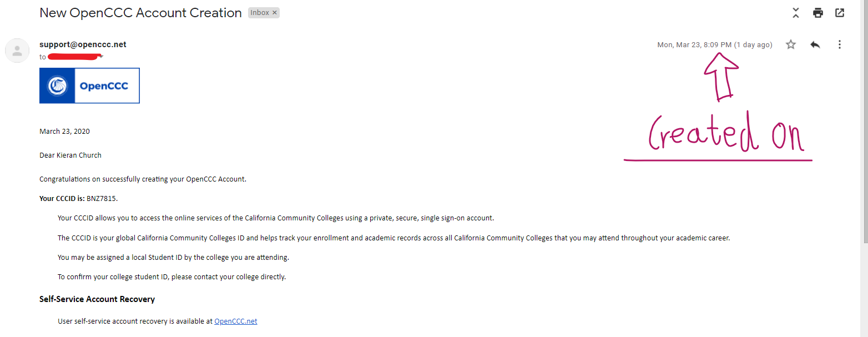
Task: Click the email subject New OpenCCC Account Creation
Action: [140, 13]
